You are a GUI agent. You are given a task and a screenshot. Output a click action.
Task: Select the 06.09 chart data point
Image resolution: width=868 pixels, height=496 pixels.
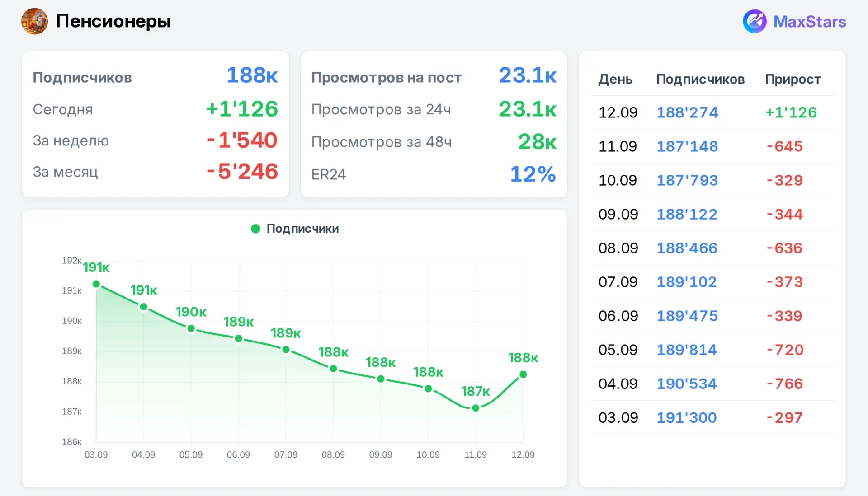(239, 339)
